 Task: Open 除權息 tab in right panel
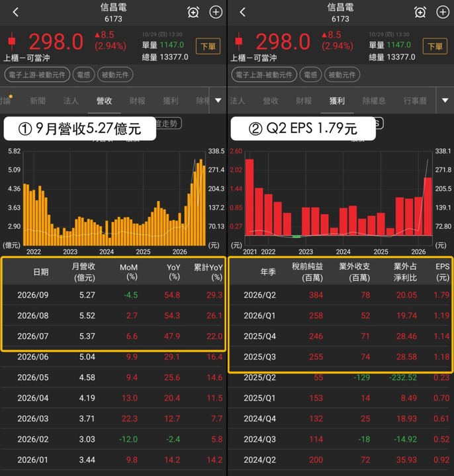(x=374, y=100)
